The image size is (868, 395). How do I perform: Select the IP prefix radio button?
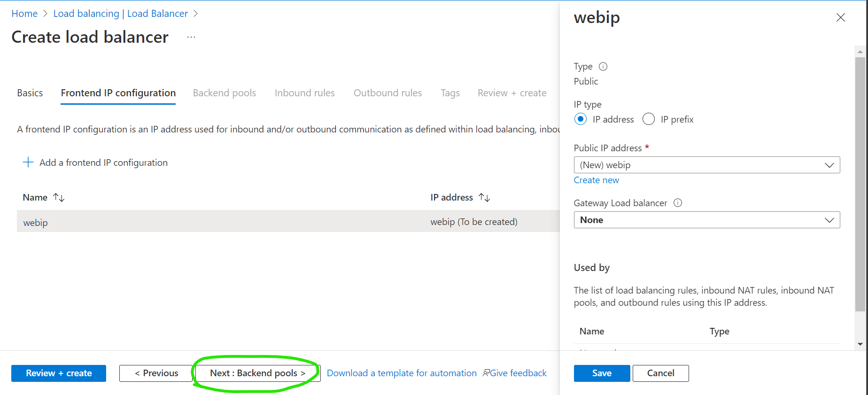point(649,119)
